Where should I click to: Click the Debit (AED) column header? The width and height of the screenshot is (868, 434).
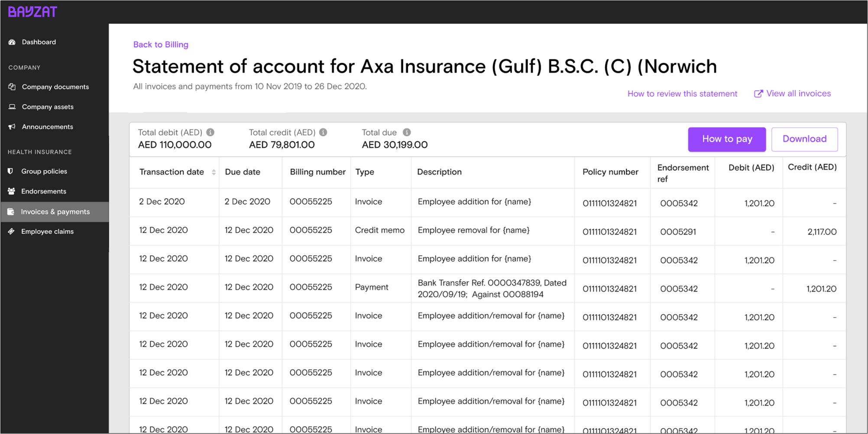[x=751, y=167]
